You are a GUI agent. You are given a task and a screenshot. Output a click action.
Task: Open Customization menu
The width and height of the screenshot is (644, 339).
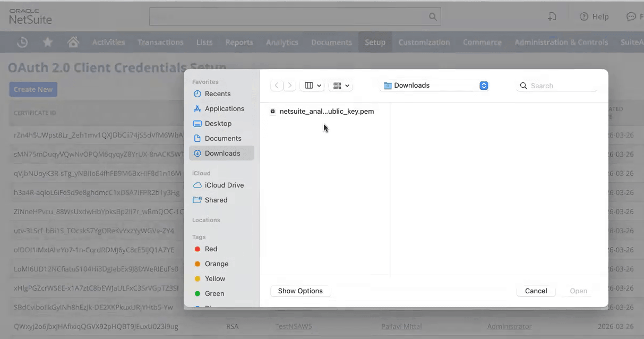tap(424, 42)
